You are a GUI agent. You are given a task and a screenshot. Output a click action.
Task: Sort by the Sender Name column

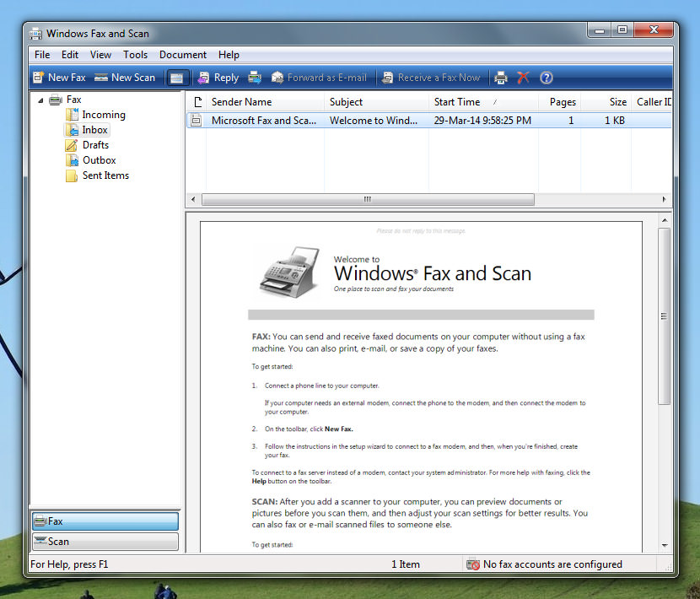(x=265, y=102)
